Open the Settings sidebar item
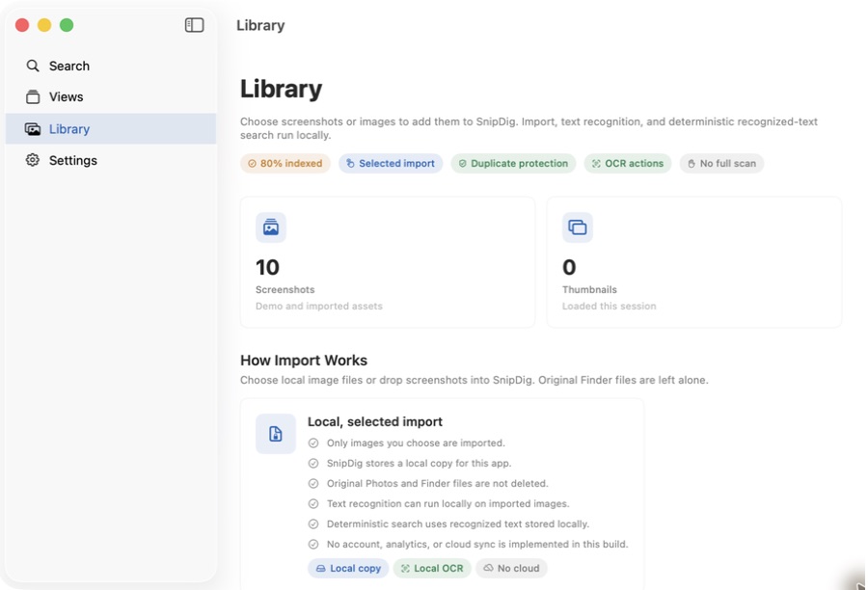This screenshot has height=590, width=868. 111,160
